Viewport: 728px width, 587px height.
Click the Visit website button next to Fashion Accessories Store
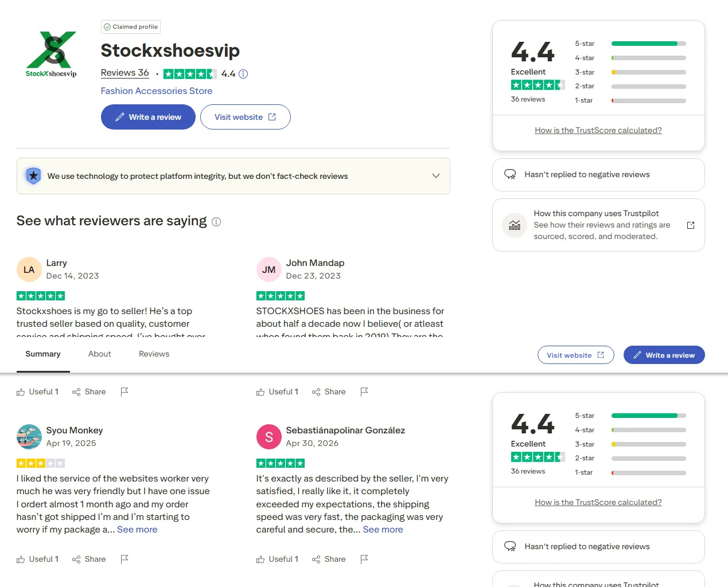pyautogui.click(x=245, y=117)
